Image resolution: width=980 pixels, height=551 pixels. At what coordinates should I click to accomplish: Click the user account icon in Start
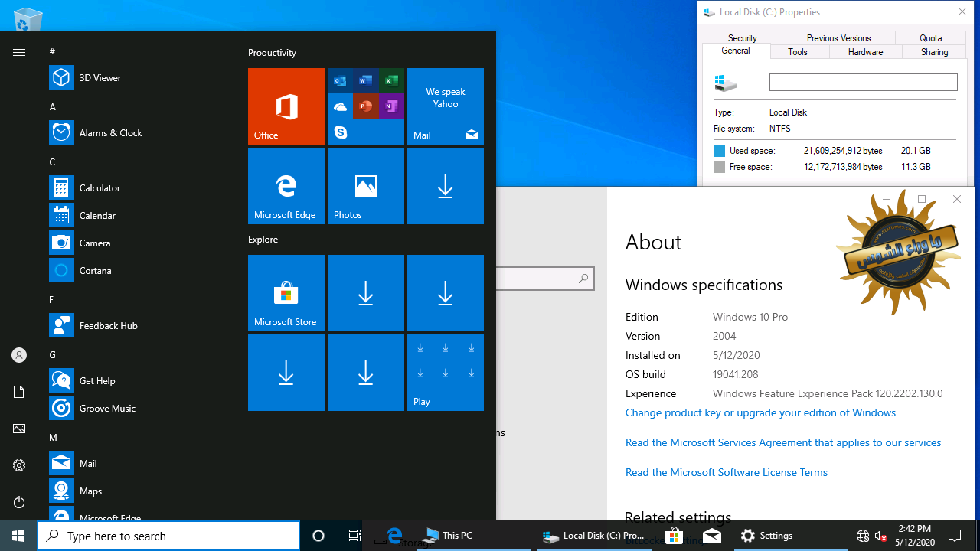[19, 355]
